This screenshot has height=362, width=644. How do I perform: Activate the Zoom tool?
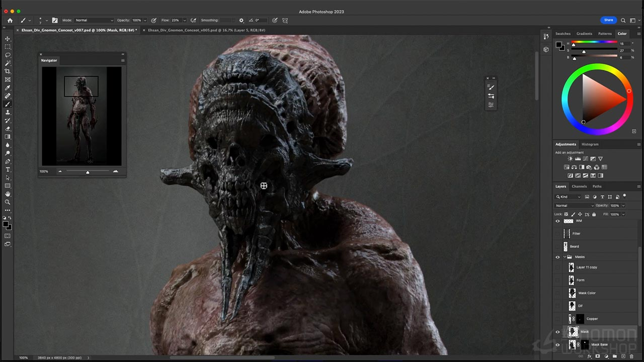[x=8, y=203]
